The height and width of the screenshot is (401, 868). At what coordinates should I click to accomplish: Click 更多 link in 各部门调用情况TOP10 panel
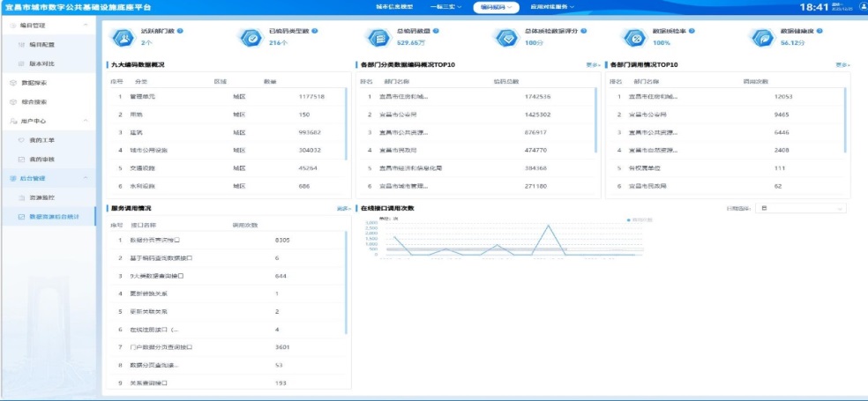tap(842, 65)
